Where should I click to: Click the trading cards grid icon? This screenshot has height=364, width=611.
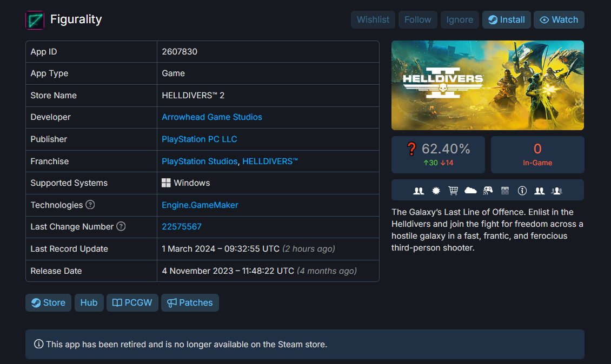point(505,191)
